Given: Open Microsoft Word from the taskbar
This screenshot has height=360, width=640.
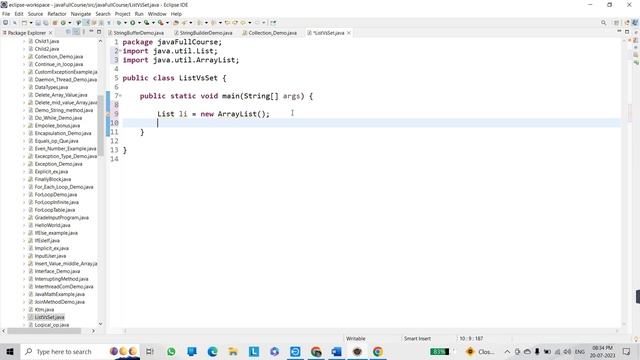Looking at the screenshot, I should click(336, 351).
